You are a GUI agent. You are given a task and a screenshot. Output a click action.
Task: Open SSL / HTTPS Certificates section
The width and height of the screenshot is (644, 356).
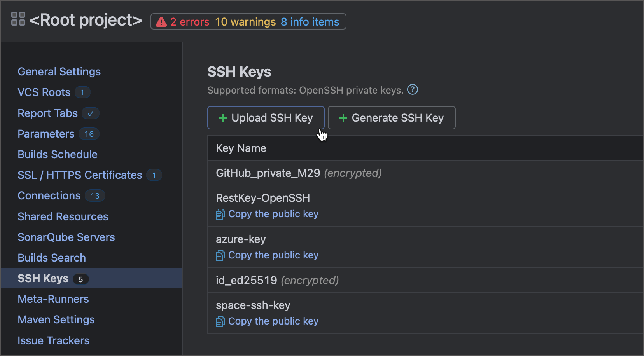[x=80, y=175]
